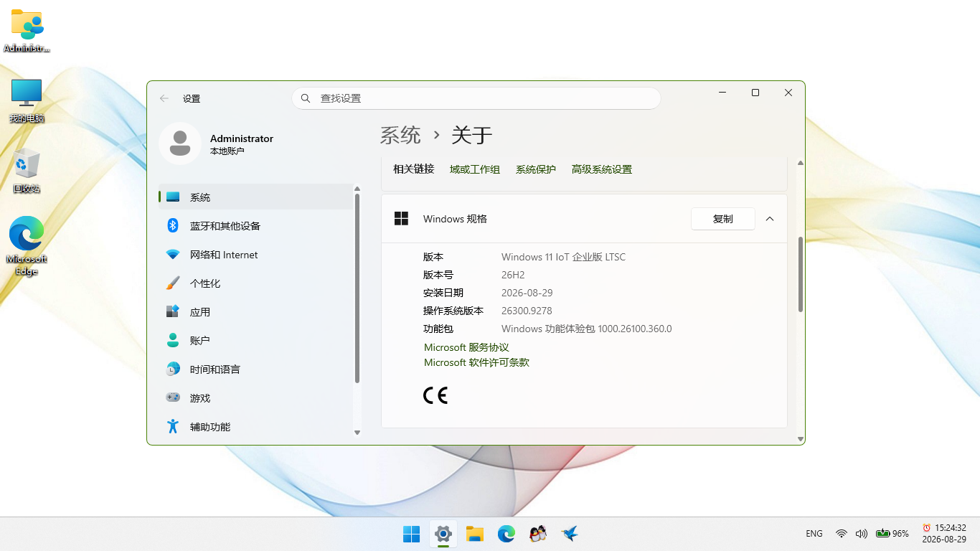
Task: Open File Explorer from taskbar
Action: (x=475, y=534)
